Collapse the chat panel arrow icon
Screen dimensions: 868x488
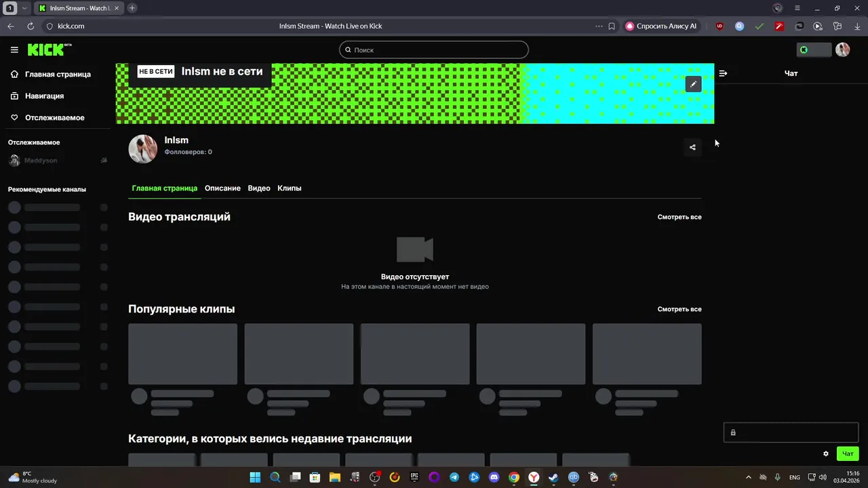click(723, 73)
